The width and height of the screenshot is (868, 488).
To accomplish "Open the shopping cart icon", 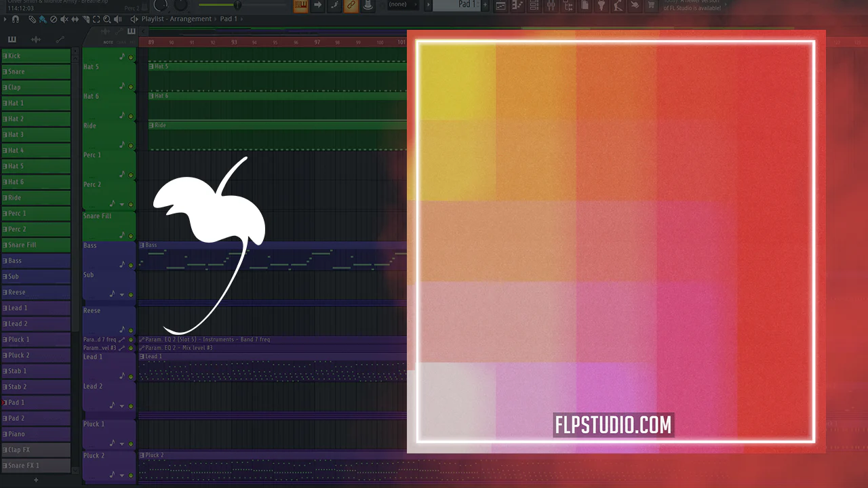I will (652, 5).
